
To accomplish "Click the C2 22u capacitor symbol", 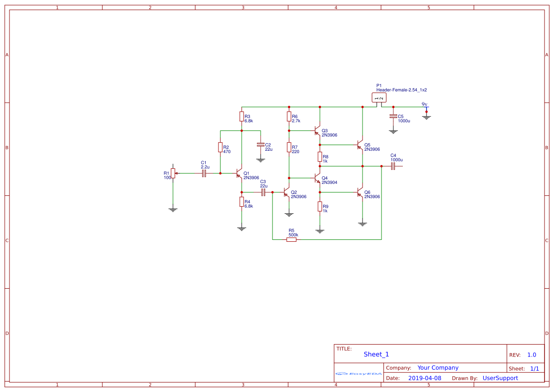I will (260, 145).
